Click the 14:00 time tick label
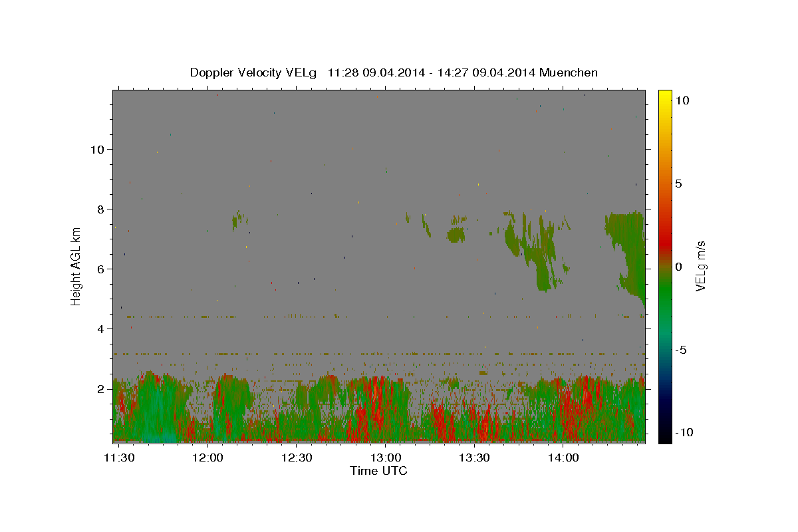The width and height of the screenshot is (798, 532). click(563, 458)
